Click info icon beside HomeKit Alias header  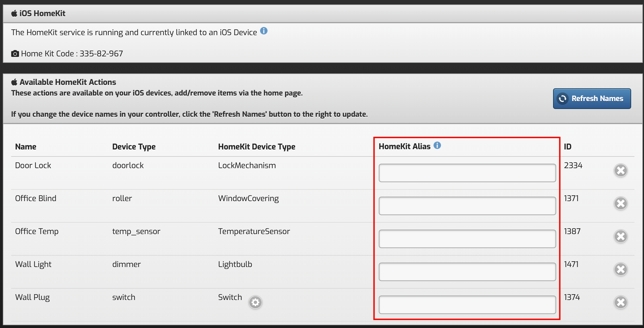(x=437, y=145)
